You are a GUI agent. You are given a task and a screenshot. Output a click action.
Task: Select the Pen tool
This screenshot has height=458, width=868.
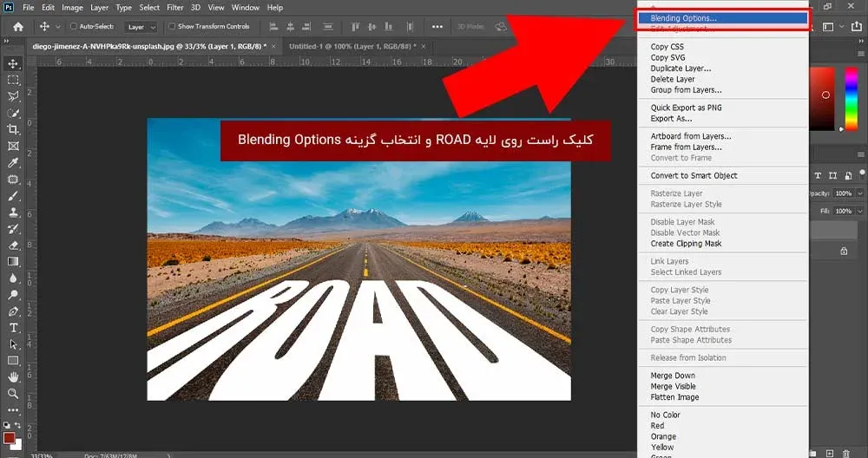pyautogui.click(x=13, y=311)
